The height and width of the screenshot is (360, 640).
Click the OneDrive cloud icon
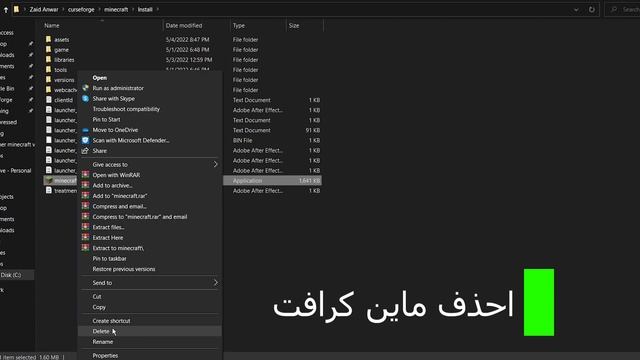(x=85, y=130)
